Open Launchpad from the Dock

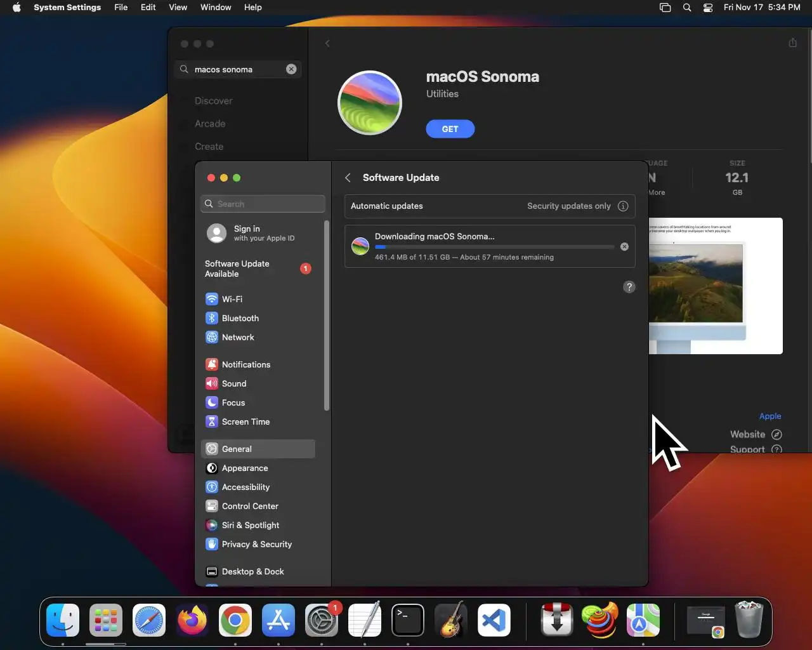point(106,620)
